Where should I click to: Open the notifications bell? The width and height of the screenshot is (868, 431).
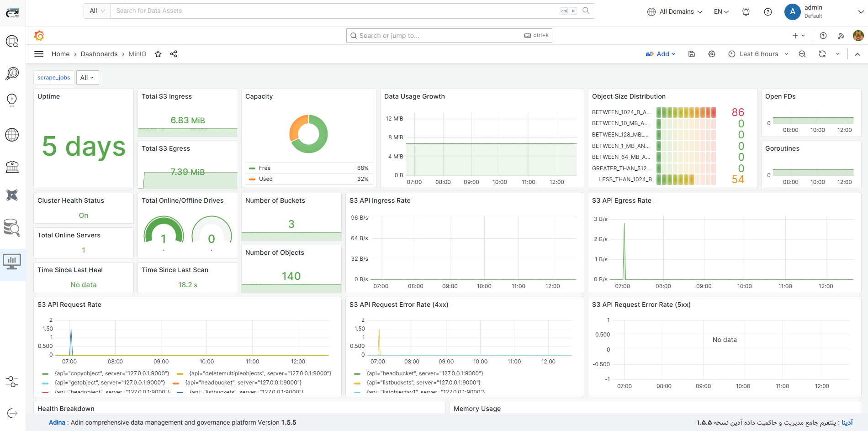point(746,12)
